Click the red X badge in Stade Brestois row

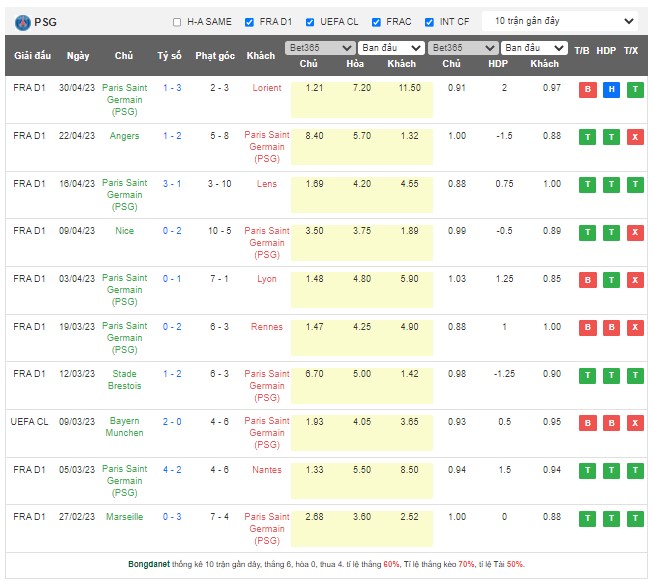click(x=633, y=375)
